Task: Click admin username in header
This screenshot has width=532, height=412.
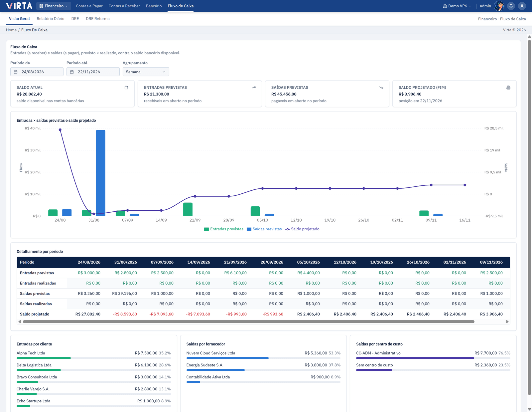Action: (485, 6)
